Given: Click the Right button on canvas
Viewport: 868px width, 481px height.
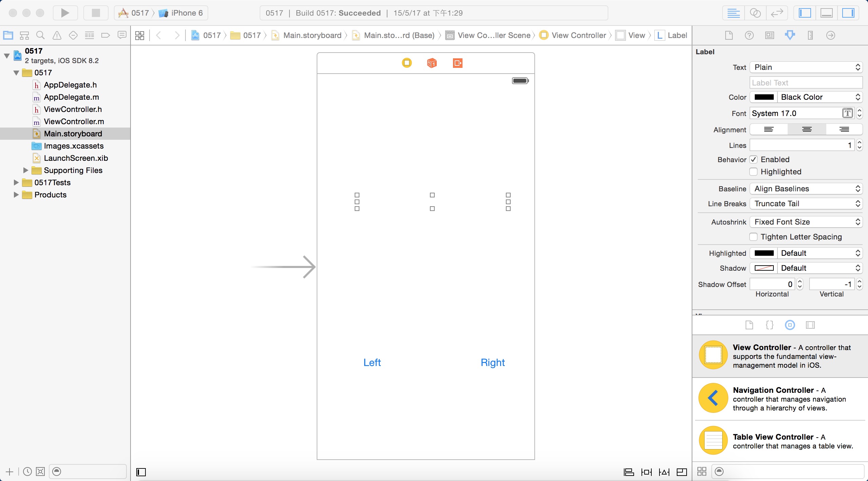Looking at the screenshot, I should point(493,362).
